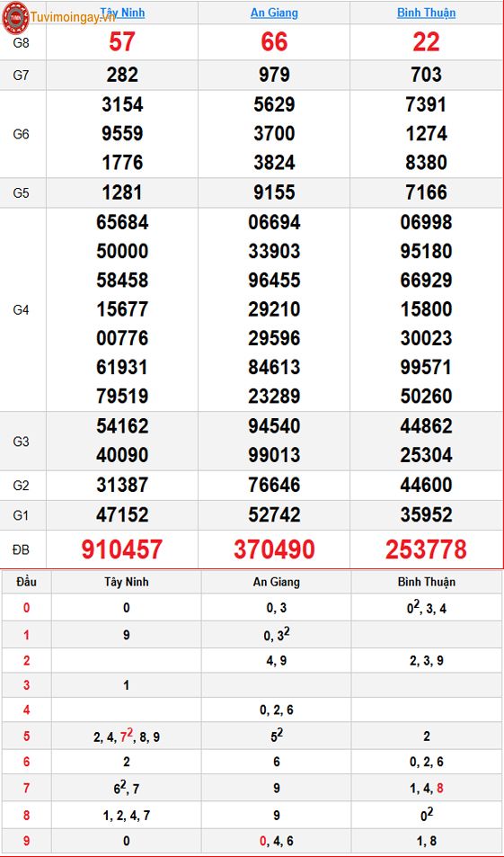Pick the G6 number 3700
Screen dimensions: 504x857
274,133
